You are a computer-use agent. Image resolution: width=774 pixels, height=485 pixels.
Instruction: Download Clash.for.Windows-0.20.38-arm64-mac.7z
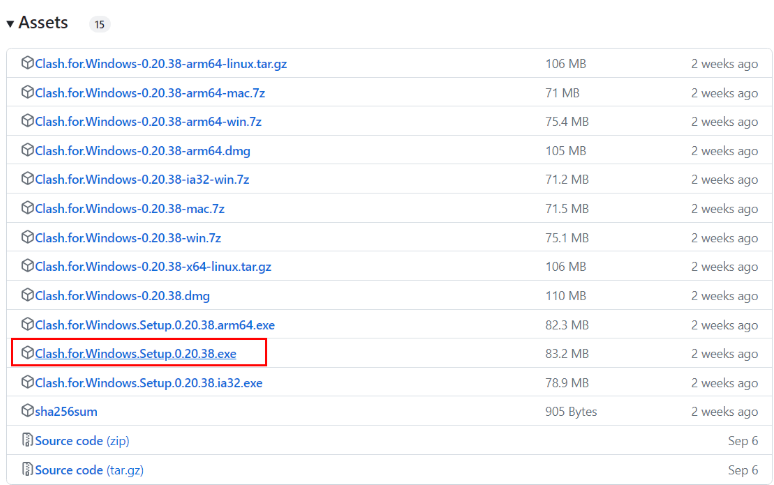point(150,93)
